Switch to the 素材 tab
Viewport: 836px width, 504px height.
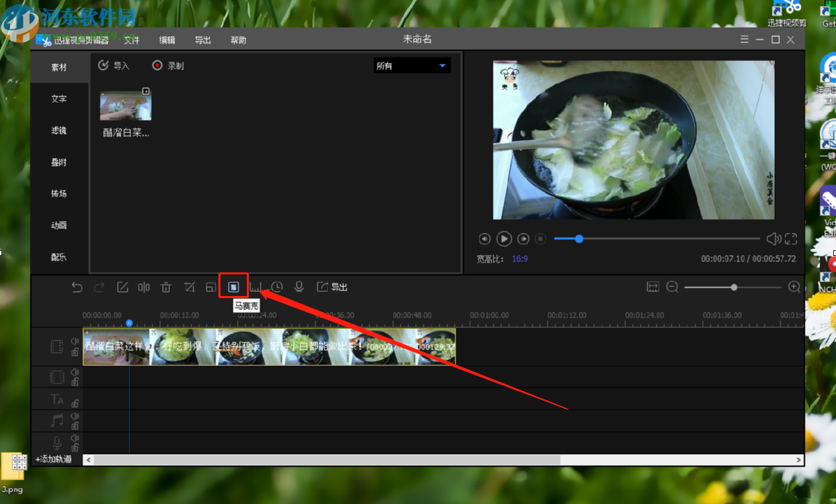click(x=59, y=67)
